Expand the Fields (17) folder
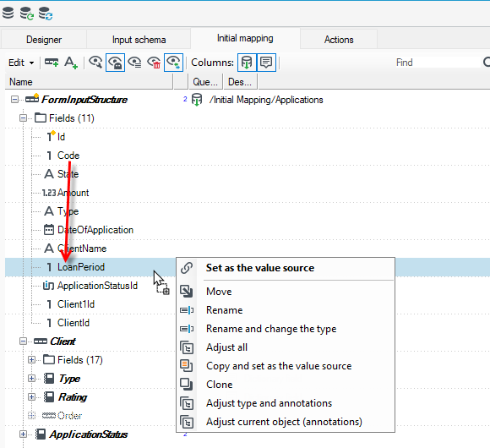The width and height of the screenshot is (490, 448). point(31,360)
